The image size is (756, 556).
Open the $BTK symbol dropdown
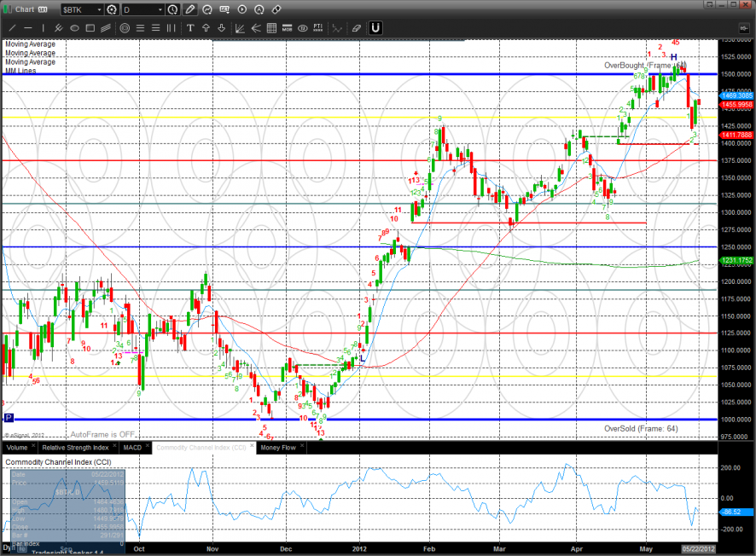point(98,9)
